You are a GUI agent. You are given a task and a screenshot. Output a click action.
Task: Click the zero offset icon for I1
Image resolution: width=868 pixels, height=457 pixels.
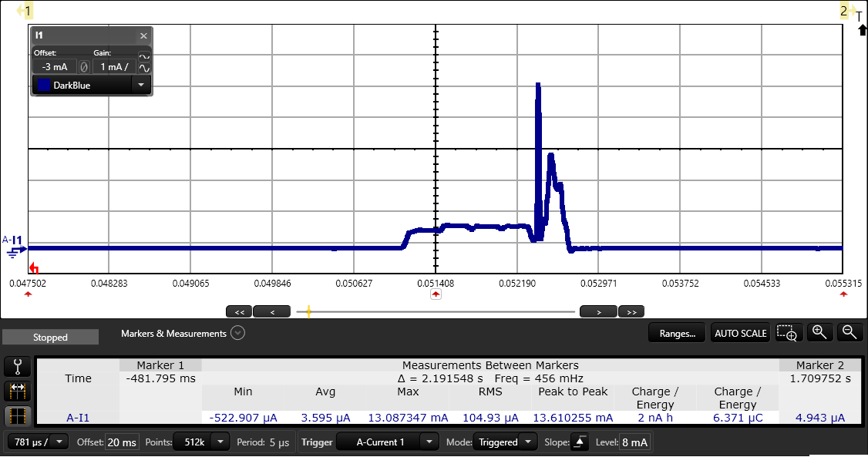[85, 67]
